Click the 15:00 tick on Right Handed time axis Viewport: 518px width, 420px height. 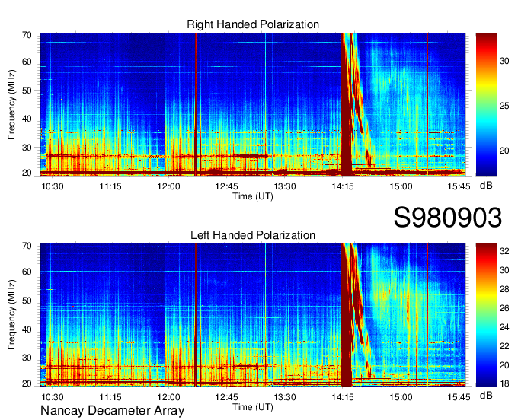coord(401,186)
